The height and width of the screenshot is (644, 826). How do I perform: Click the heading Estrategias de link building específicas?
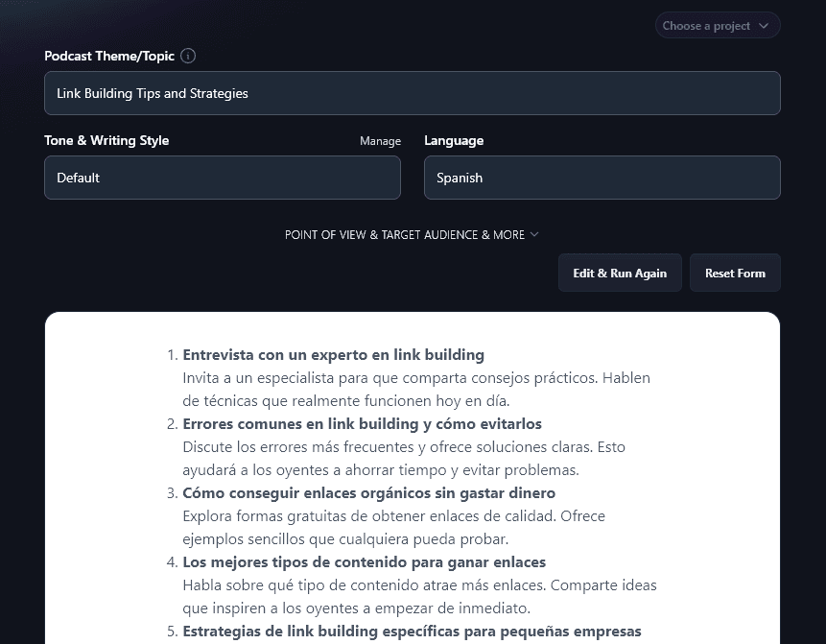click(x=412, y=631)
